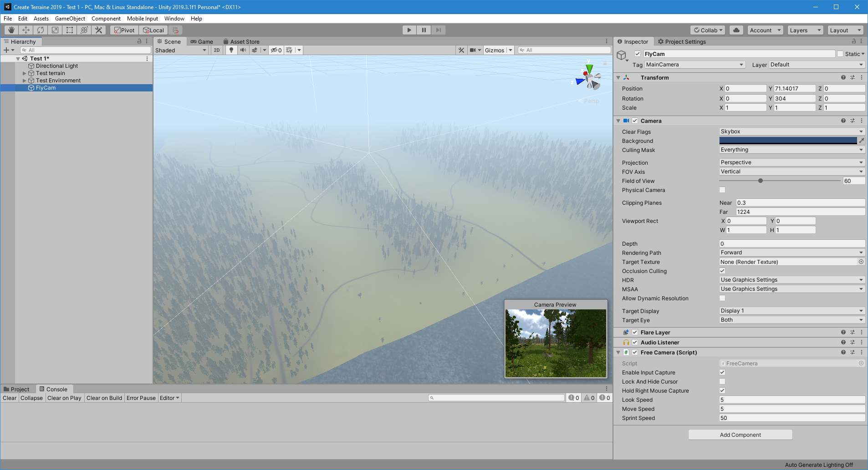Clear the console log
This screenshot has width=868, height=470.
click(x=10, y=398)
